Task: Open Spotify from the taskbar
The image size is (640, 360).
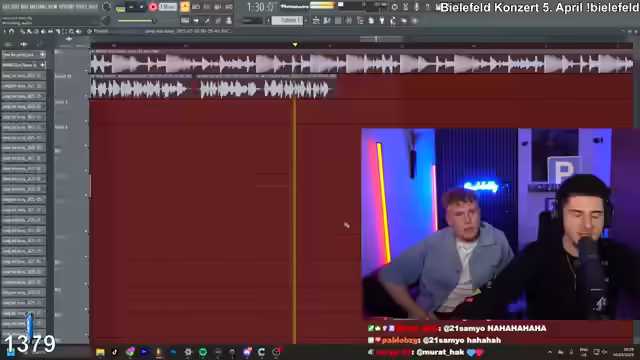Action: click(203, 352)
